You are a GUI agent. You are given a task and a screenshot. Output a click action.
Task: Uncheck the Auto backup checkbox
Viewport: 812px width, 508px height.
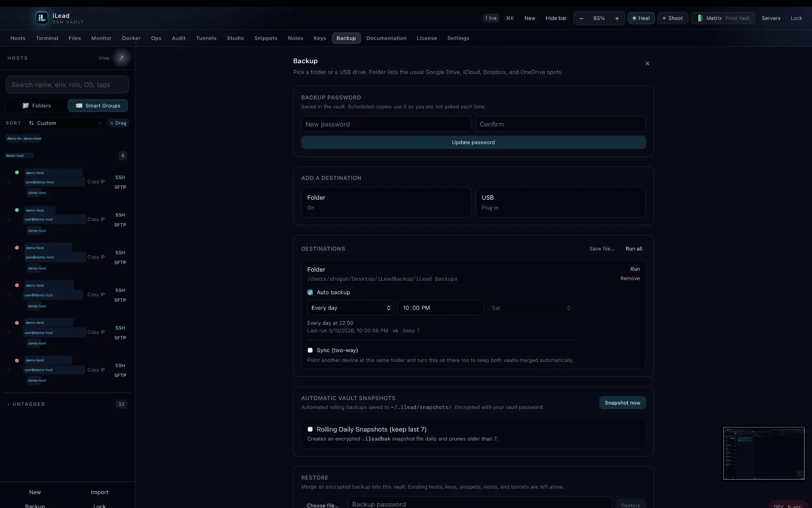click(x=310, y=292)
